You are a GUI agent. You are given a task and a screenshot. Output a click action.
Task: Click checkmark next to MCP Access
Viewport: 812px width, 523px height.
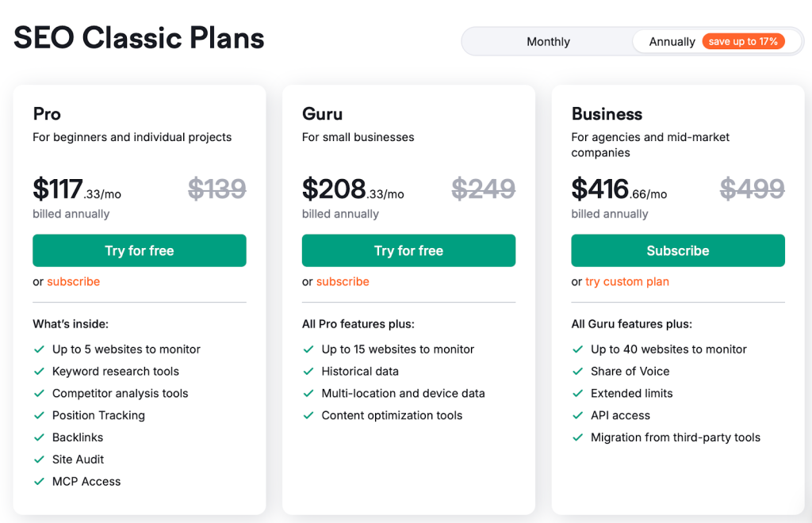coord(39,482)
